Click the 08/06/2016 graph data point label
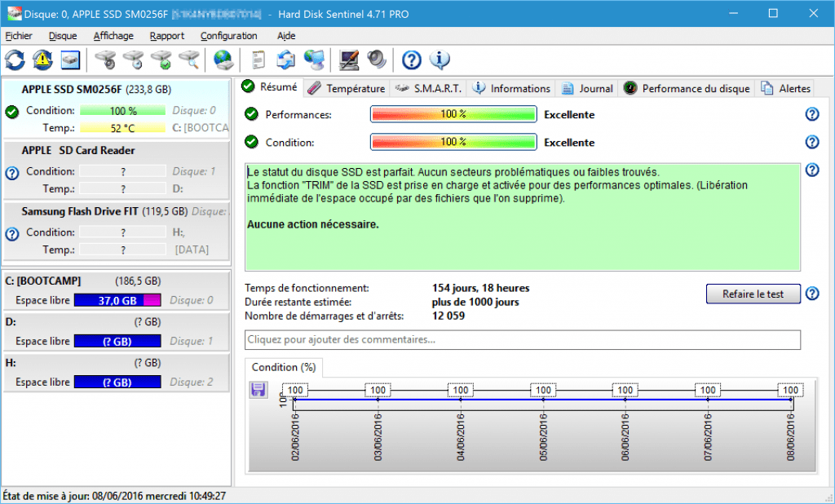The width and height of the screenshot is (835, 504). tap(789, 390)
